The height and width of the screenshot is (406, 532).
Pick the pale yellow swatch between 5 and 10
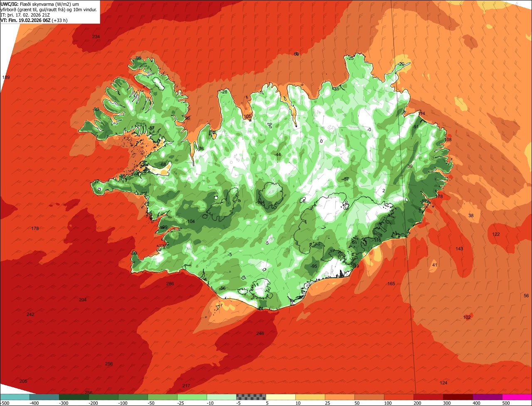click(281, 397)
